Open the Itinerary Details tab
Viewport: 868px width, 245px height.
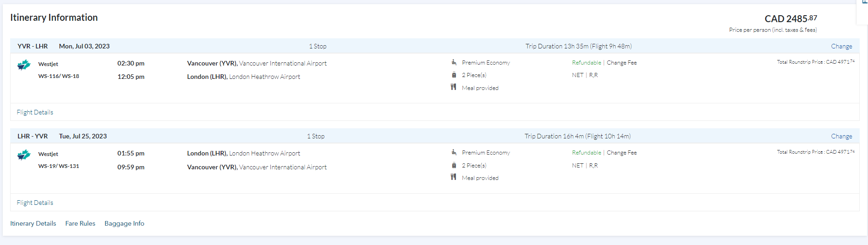click(33, 223)
